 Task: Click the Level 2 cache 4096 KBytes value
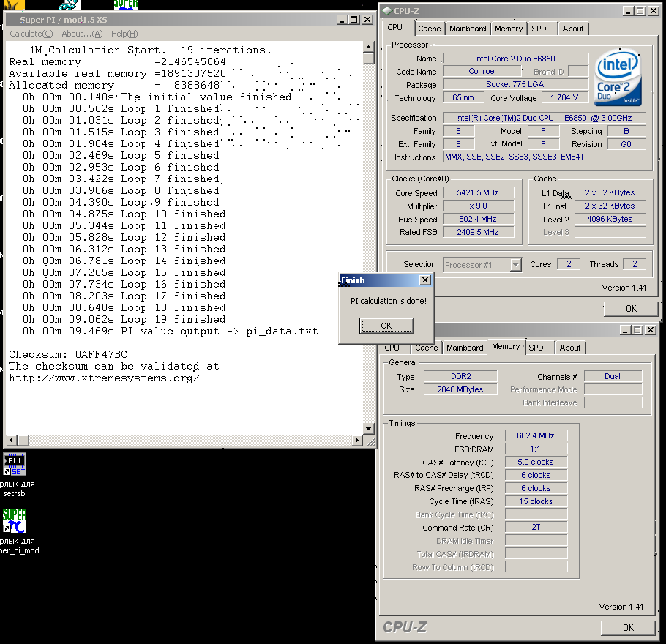pyautogui.click(x=610, y=220)
